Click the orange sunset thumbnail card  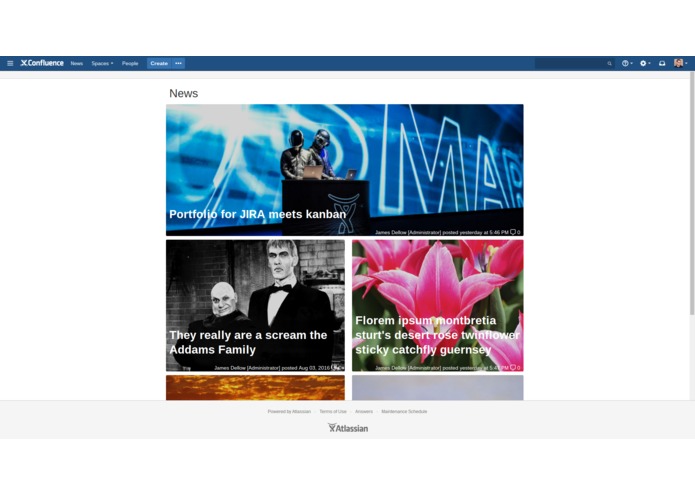255,388
